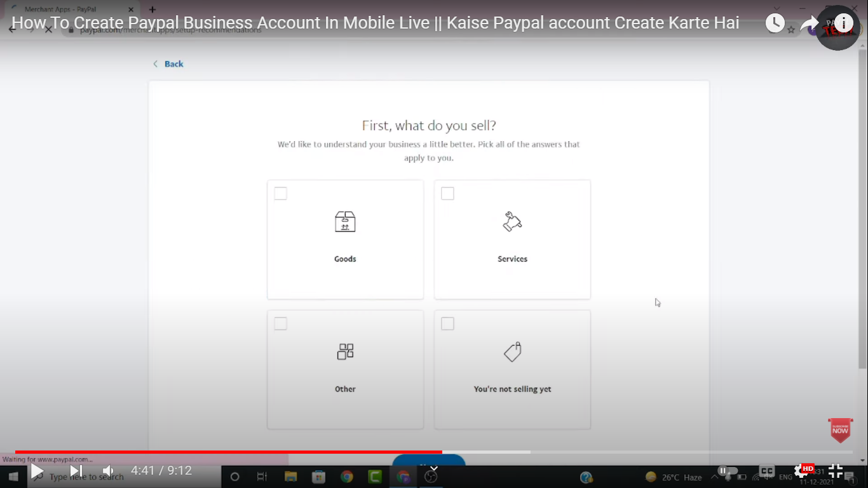Select You're not selling yet label

coord(512,389)
